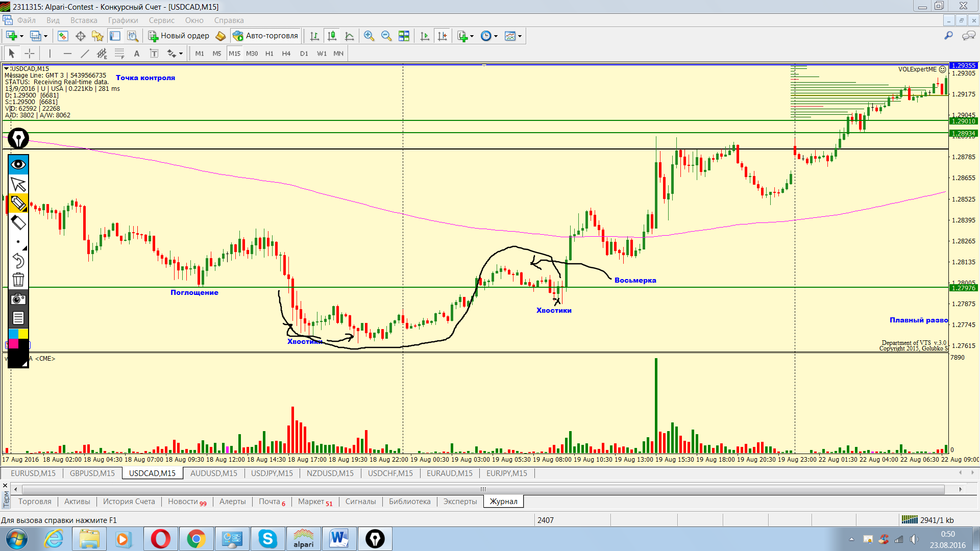980x551 pixels.
Task: Switch to the EURUSD,M15 chart tab
Action: pyautogui.click(x=33, y=473)
